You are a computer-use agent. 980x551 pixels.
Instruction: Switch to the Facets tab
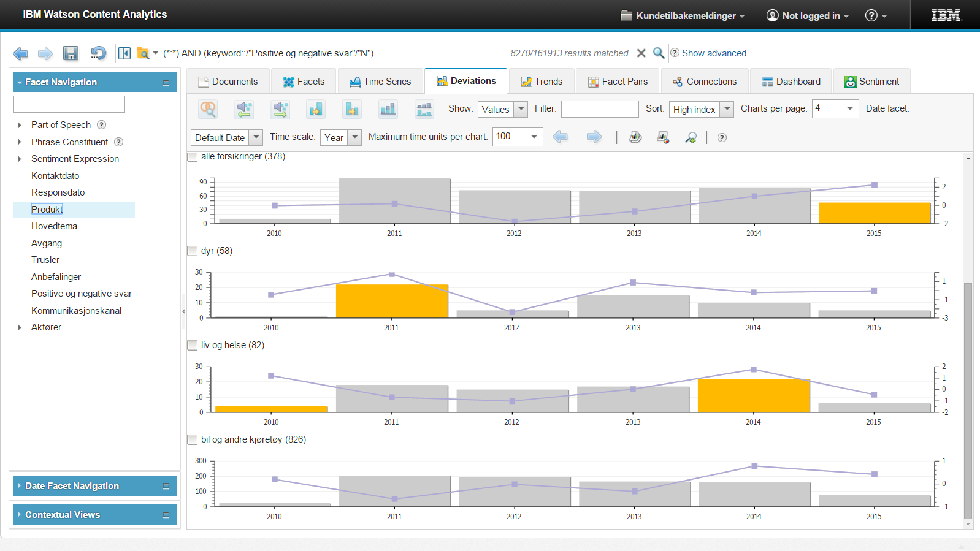(x=304, y=82)
